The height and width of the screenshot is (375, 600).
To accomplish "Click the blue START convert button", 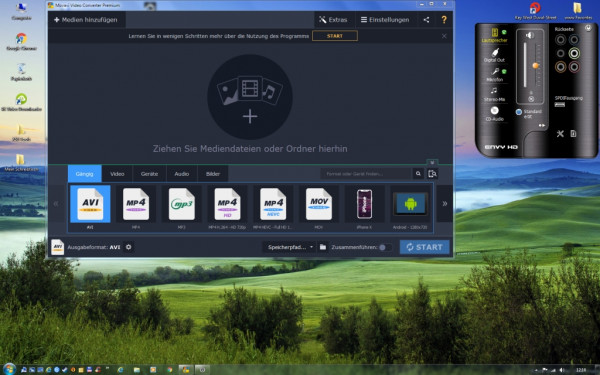I will pyautogui.click(x=424, y=247).
